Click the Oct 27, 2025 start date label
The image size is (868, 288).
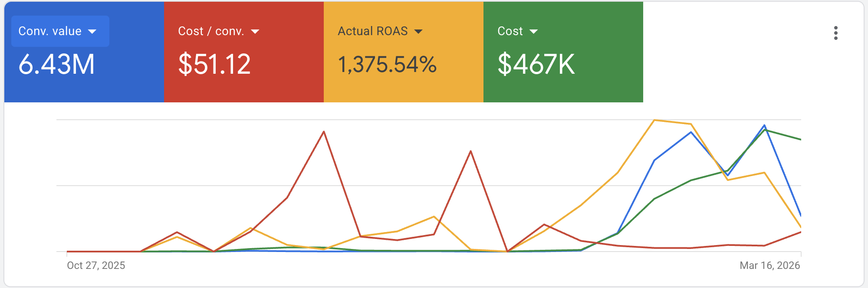(96, 265)
